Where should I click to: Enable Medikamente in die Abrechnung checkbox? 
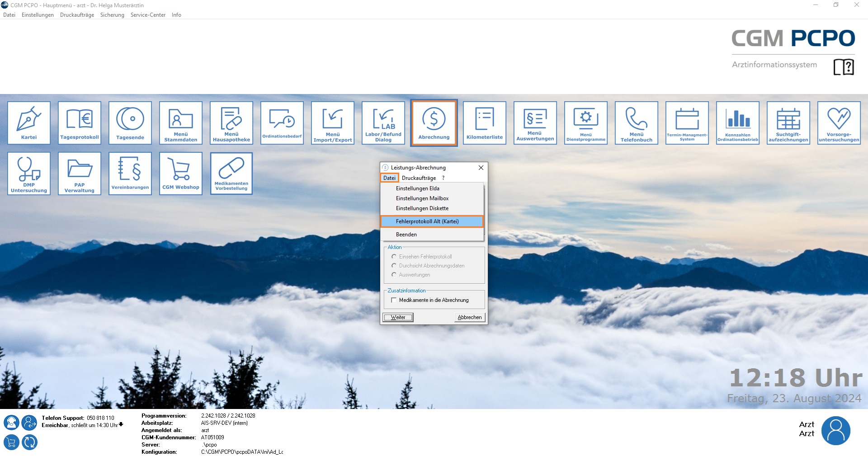click(x=394, y=300)
